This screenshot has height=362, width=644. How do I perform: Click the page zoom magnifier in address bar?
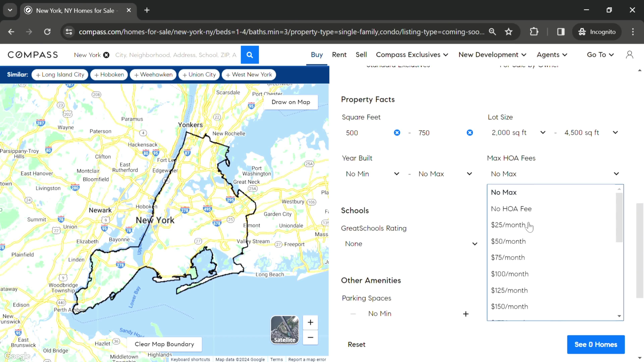pyautogui.click(x=493, y=32)
